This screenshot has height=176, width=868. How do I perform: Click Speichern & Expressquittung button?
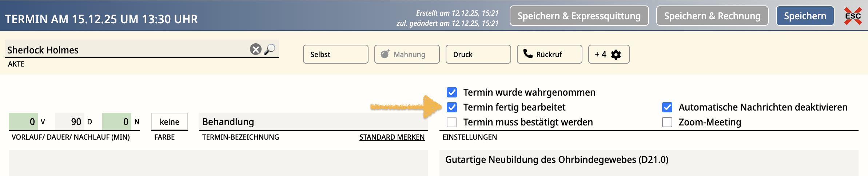[579, 16]
